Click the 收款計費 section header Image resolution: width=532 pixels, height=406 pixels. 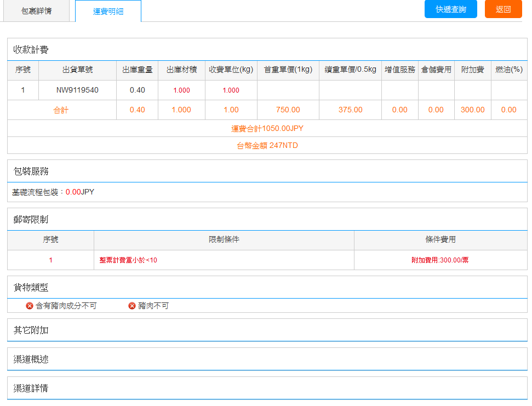click(31, 50)
